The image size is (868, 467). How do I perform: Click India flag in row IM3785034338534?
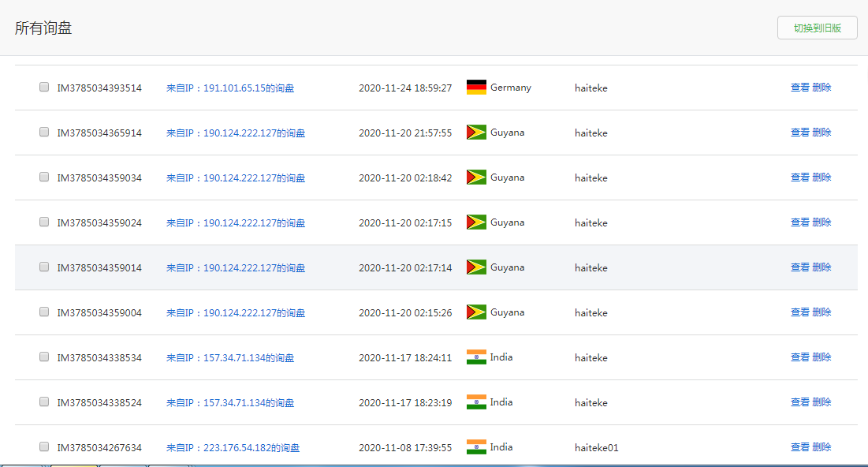(476, 357)
